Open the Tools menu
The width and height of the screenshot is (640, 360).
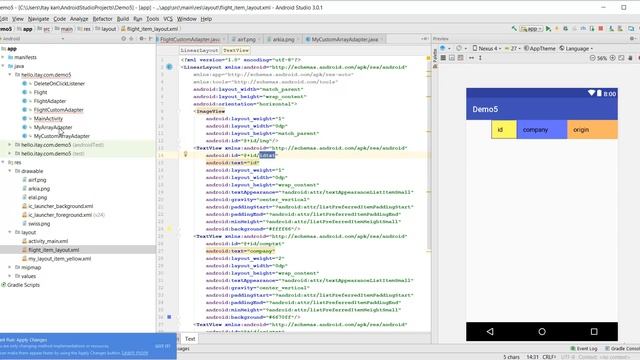coord(152,19)
